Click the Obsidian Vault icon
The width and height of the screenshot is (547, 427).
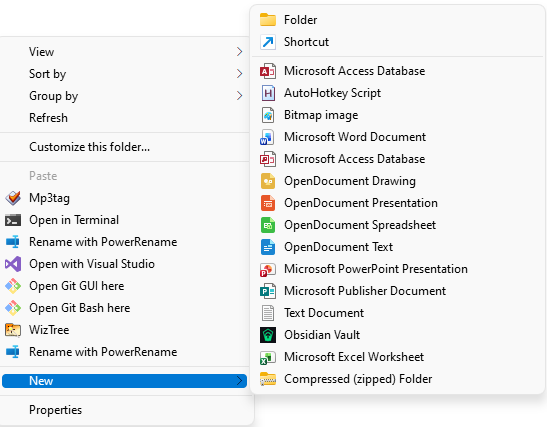tap(268, 335)
